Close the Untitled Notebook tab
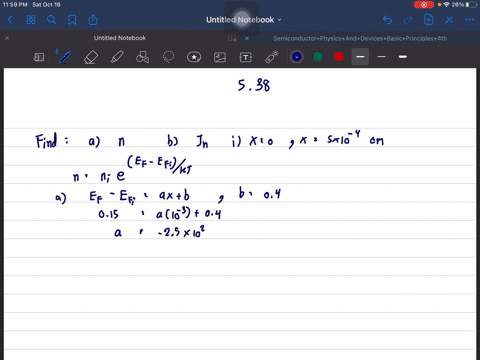Screen dimensions: 480x360 (7, 38)
